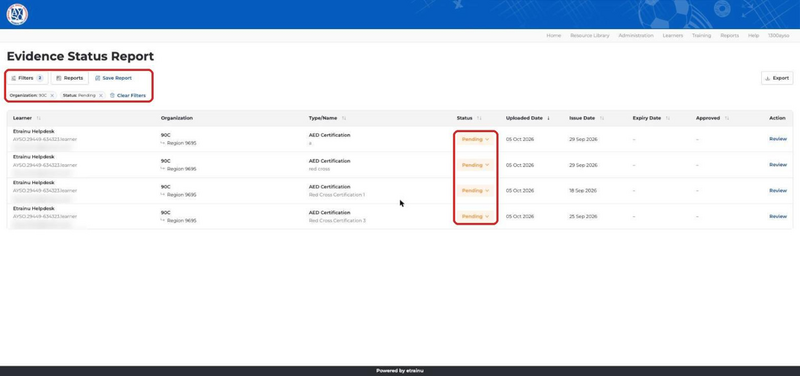Open the 1300ayso account menu
Image resolution: width=800 pixels, height=376 pixels.
click(x=778, y=36)
